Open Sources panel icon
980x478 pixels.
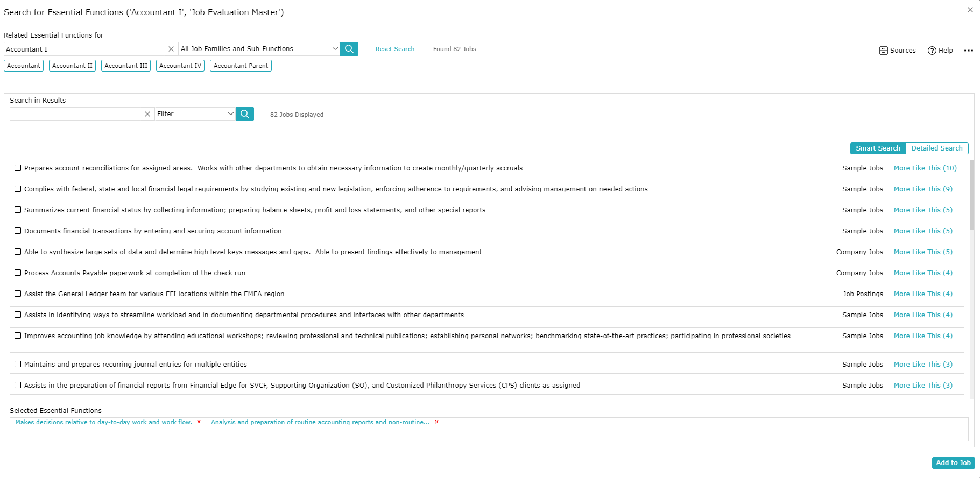[884, 51]
